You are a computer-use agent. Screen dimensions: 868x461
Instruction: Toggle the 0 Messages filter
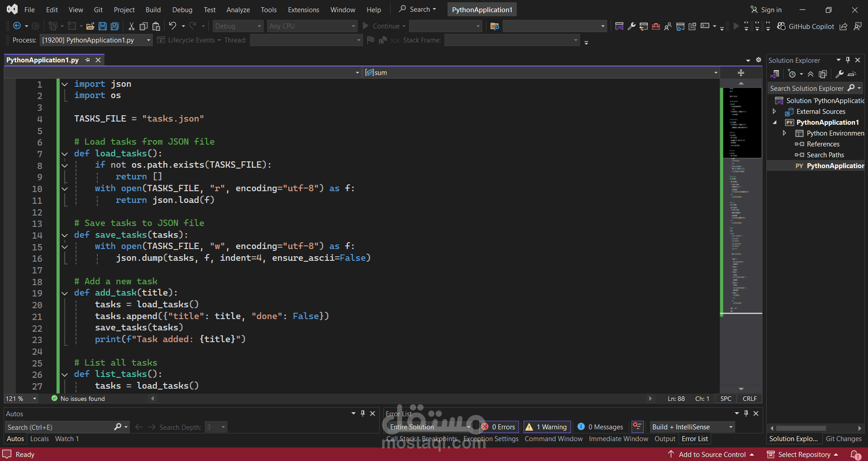click(600, 427)
